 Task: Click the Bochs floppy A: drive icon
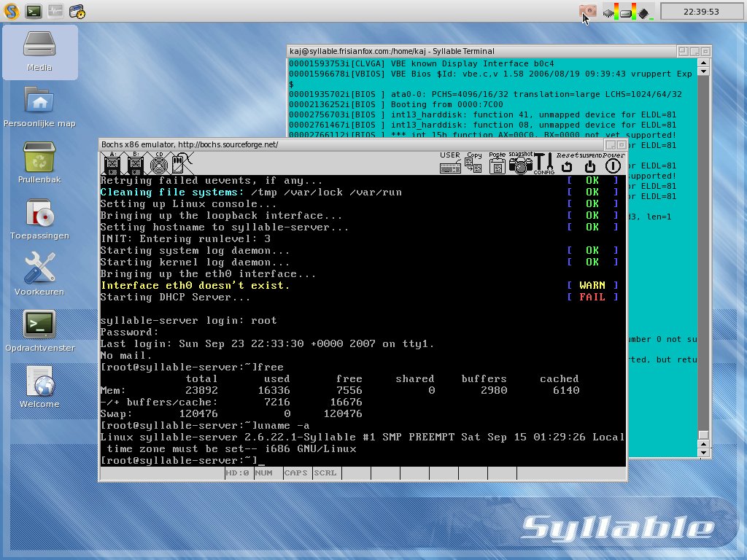pos(113,163)
